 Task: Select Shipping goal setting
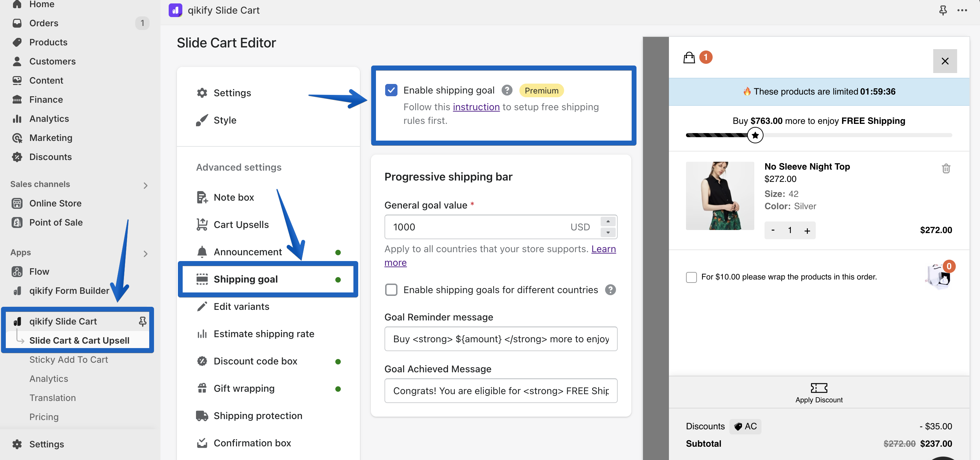point(268,279)
